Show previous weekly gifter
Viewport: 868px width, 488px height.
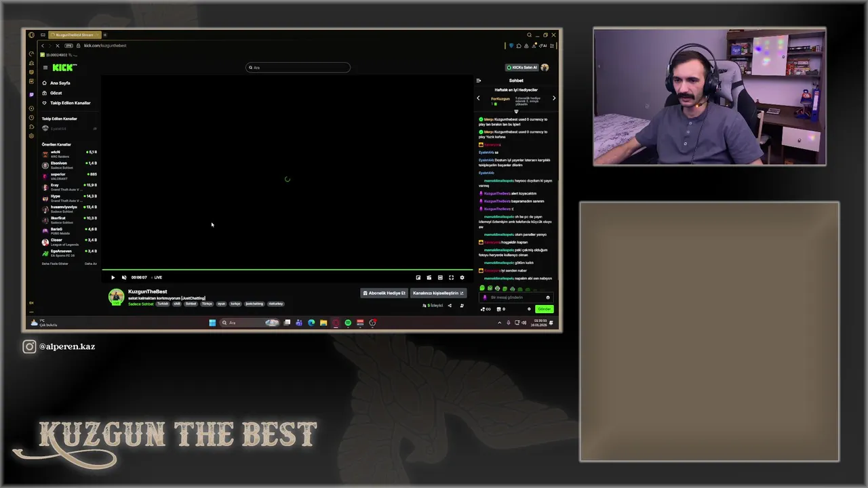pos(478,98)
